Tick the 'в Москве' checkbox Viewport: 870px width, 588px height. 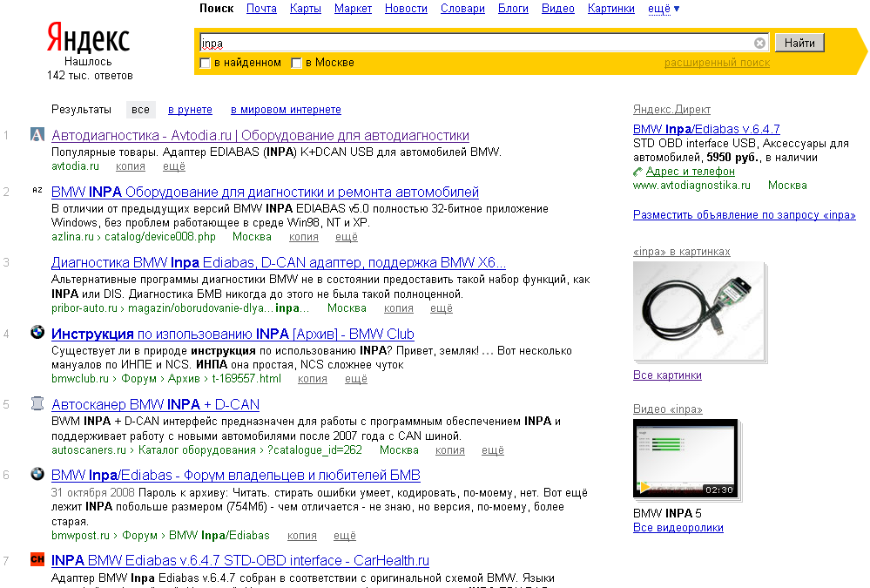296,63
